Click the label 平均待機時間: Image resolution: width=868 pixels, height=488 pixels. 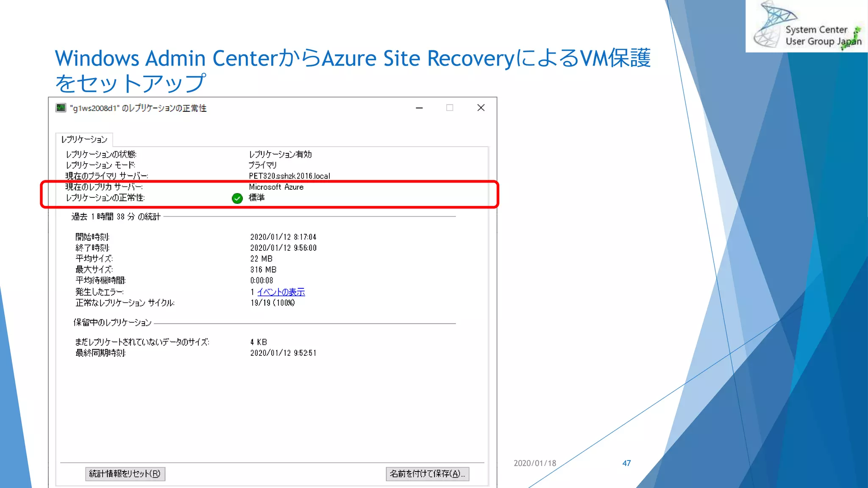pyautogui.click(x=100, y=280)
